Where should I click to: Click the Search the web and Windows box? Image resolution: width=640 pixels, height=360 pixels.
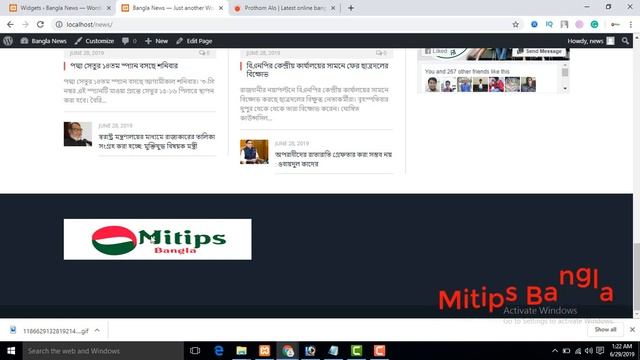[x=103, y=351]
